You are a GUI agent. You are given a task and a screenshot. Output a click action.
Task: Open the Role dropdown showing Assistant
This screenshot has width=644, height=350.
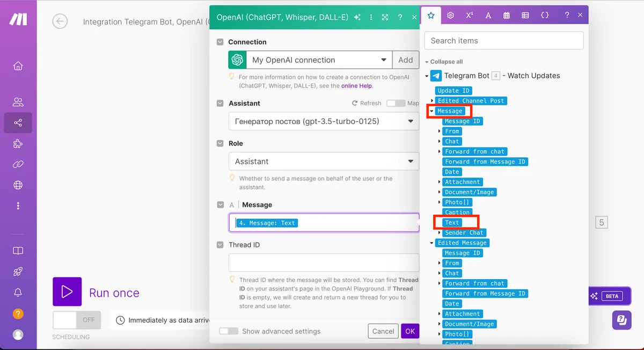324,162
